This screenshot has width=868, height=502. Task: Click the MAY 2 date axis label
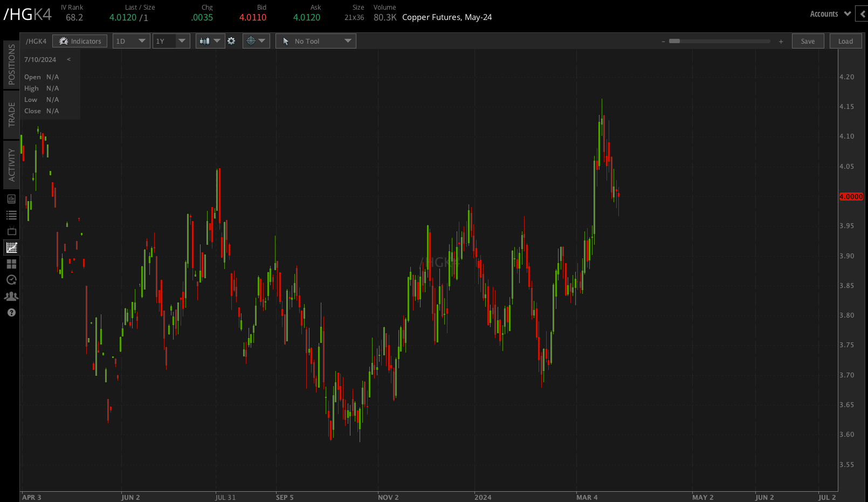click(x=703, y=497)
